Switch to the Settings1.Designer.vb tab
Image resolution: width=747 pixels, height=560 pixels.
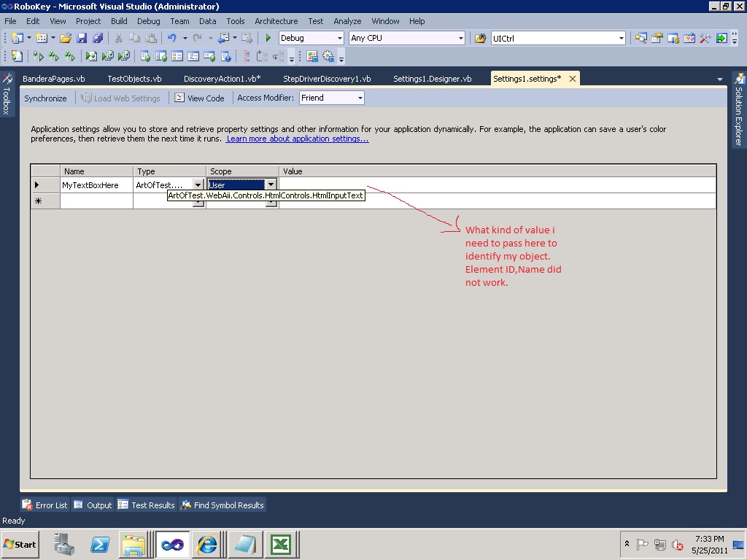[x=432, y=79]
